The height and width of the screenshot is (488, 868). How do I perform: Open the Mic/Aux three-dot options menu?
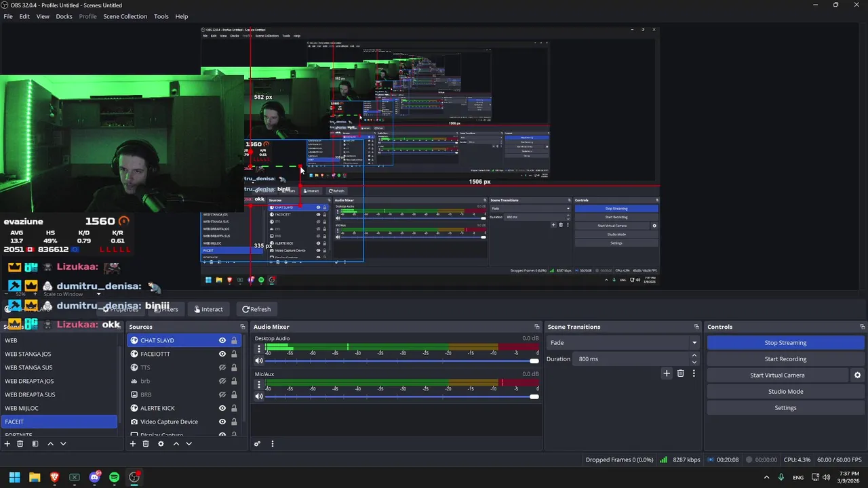pos(258,384)
